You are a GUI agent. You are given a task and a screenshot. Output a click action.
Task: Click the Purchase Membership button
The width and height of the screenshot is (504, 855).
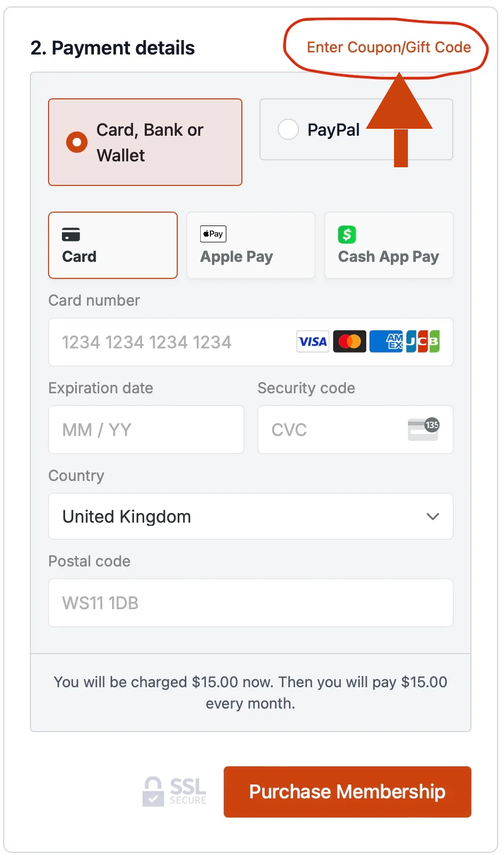(347, 791)
